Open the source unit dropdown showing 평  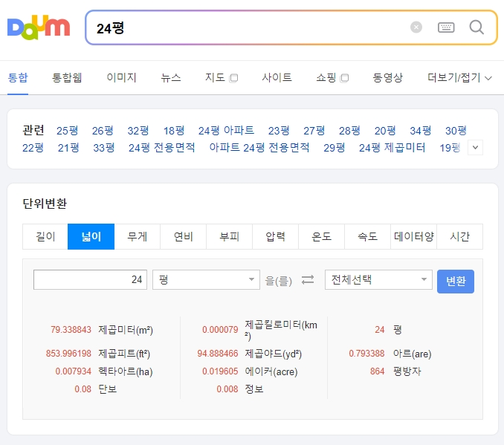[206, 279]
